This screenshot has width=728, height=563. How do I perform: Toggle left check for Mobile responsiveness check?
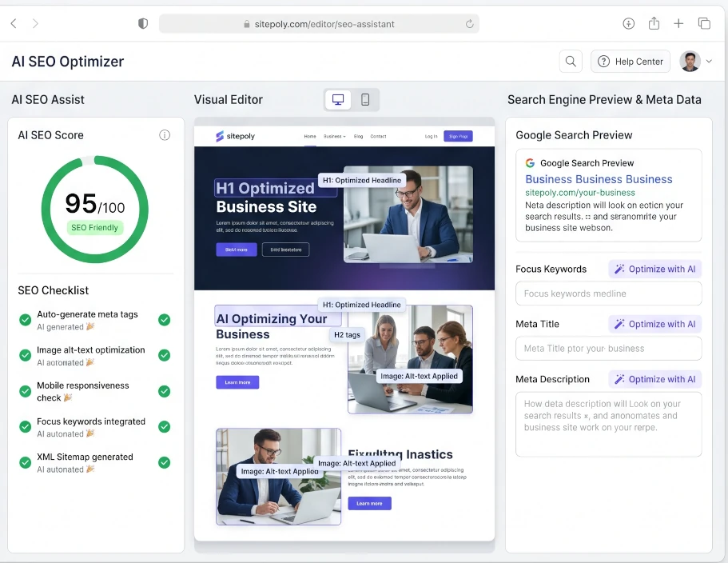click(x=25, y=391)
